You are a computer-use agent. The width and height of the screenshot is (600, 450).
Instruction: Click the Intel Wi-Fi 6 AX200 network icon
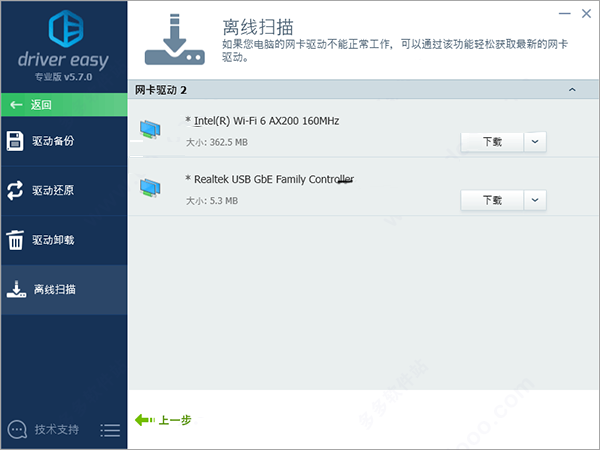pyautogui.click(x=150, y=129)
